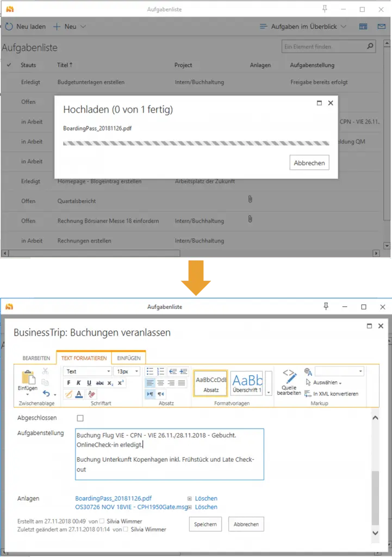This screenshot has height=557, width=392.
Task: Close the Hochladen upload dialog
Action: [331, 103]
